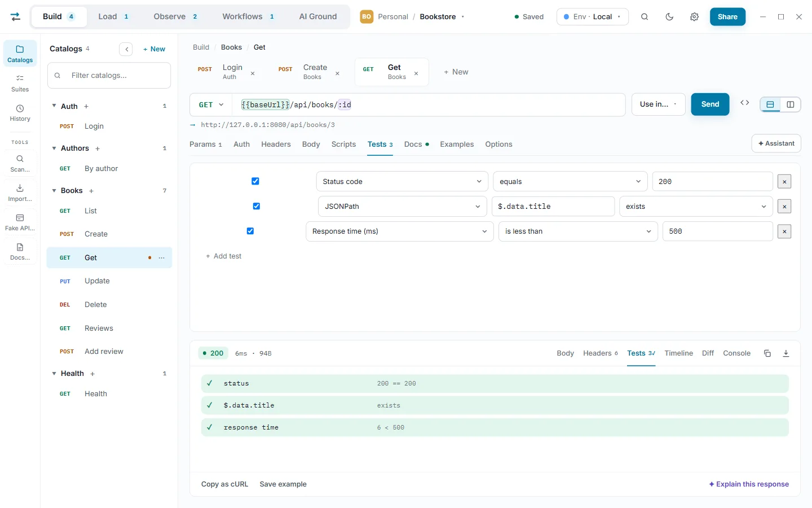
Task: Download the response using download icon
Action: click(786, 353)
